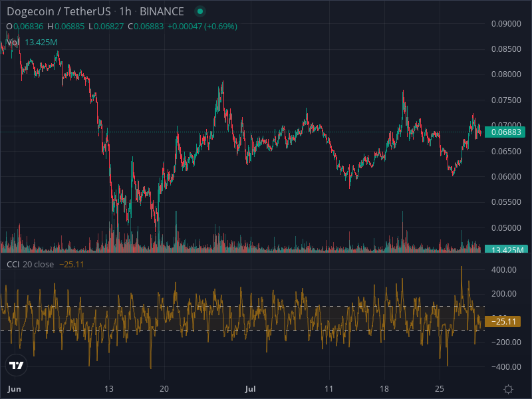Select the 1h interval label
Image resolution: width=532 pixels, height=399 pixels.
(x=125, y=11)
